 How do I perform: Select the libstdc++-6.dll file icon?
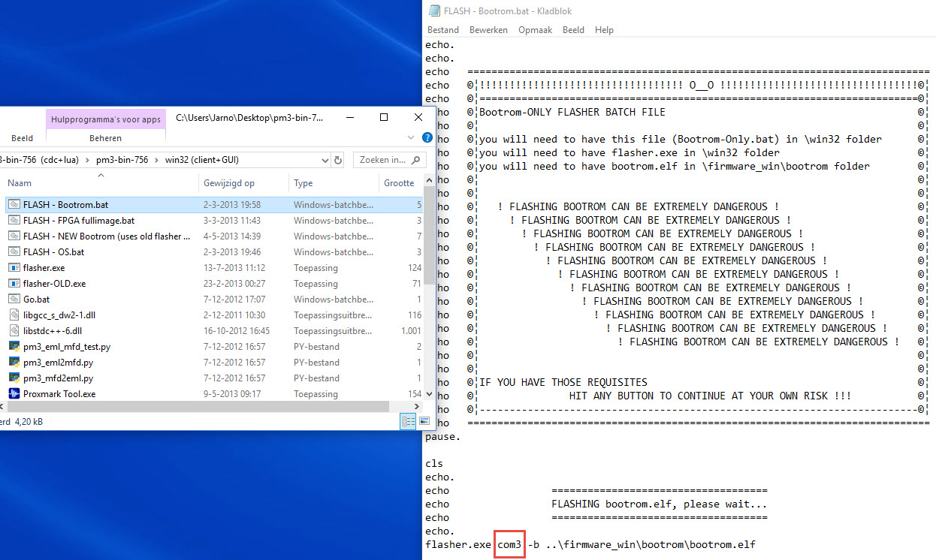tap(14, 330)
